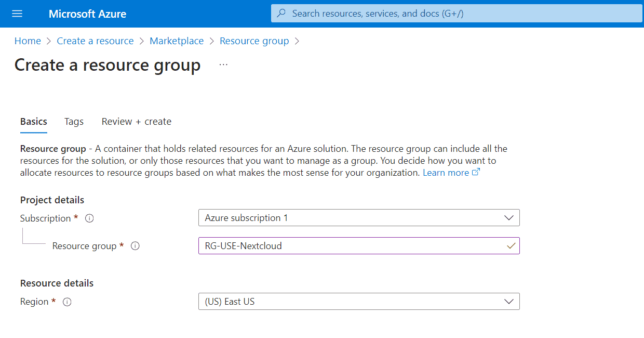
Task: Click the Resource details heading
Action: coord(57,283)
